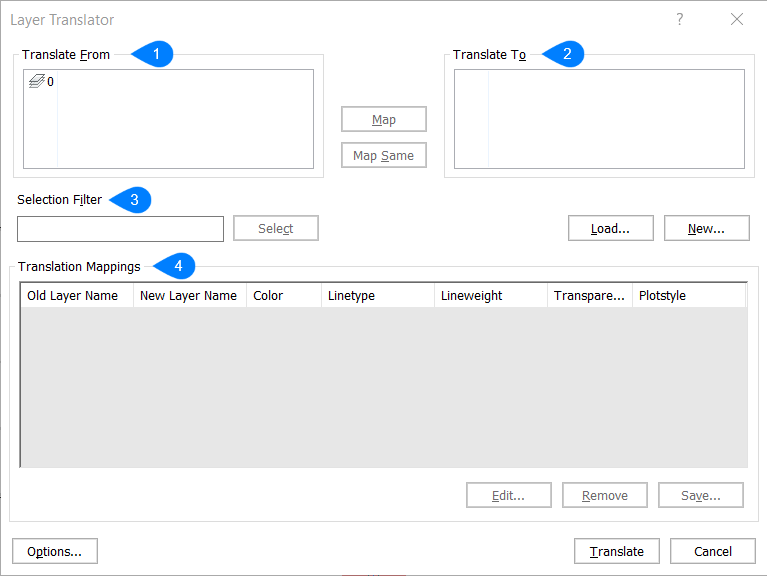Click the Translate button
This screenshot has width=767, height=576.
pyautogui.click(x=617, y=551)
